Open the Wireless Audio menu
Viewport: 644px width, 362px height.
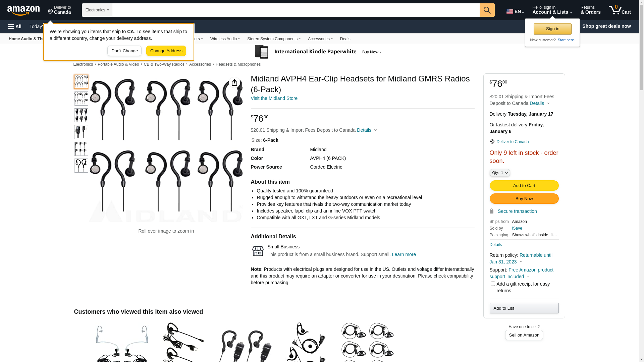tap(225, 39)
